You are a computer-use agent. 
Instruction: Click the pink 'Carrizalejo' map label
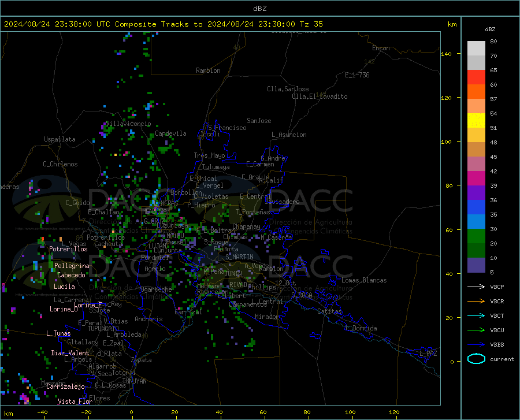65,386
